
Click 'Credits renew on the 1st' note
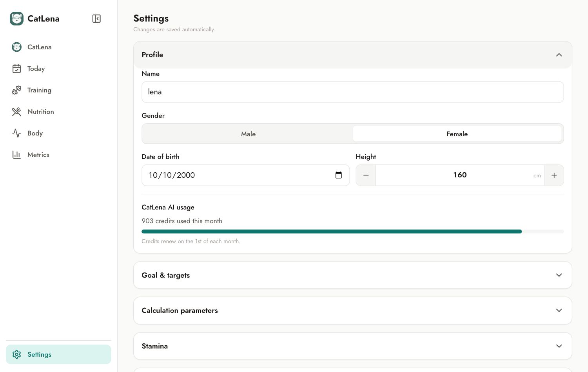(191, 241)
